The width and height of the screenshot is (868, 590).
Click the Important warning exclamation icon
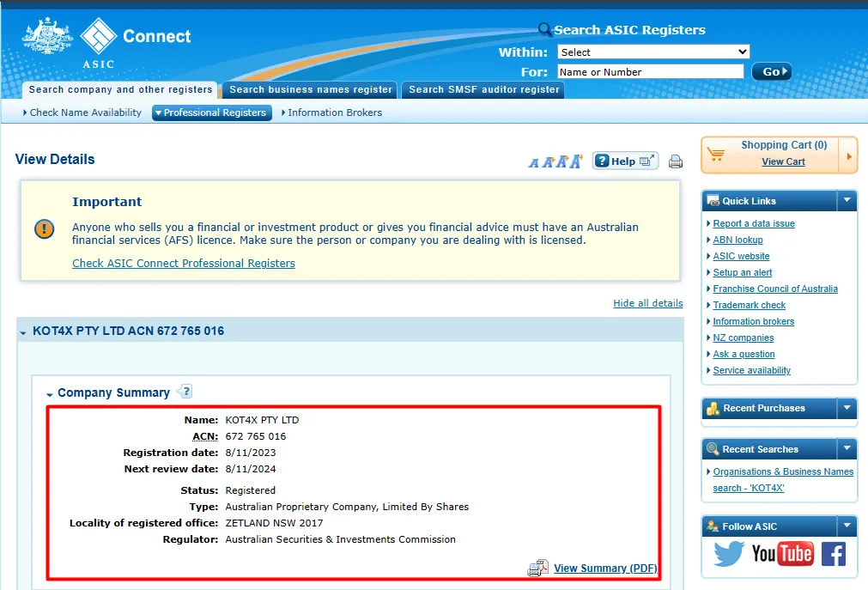click(x=45, y=228)
